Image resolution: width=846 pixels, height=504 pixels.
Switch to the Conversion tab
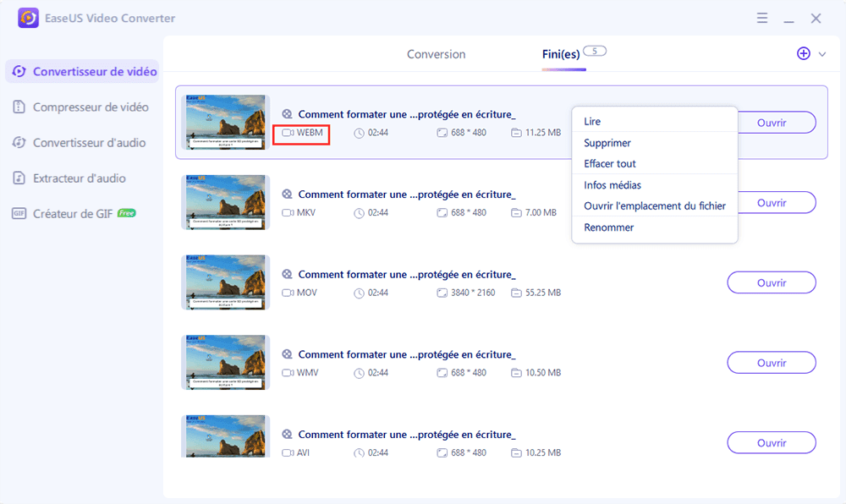tap(436, 53)
